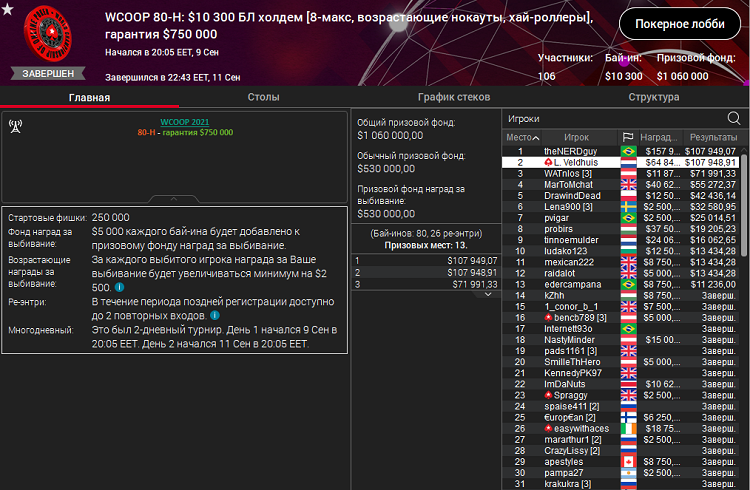Click the broadcast antenna icon

[x=15, y=126]
